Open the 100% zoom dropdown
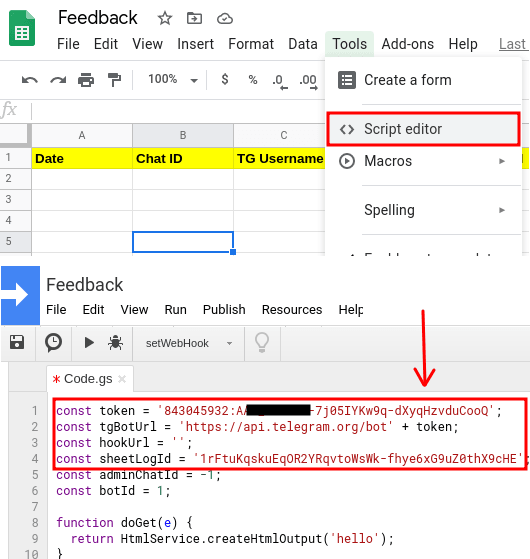Image resolution: width=530 pixels, height=559 pixels. point(173,79)
